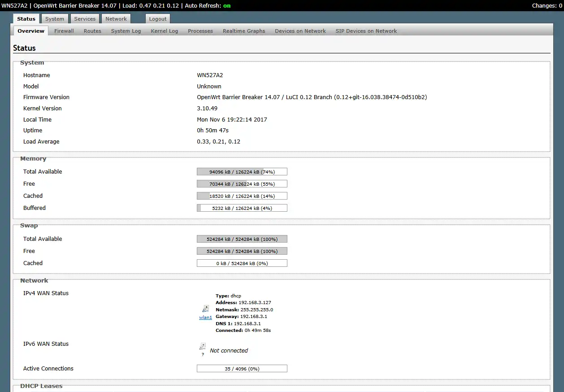Screen dimensions: 564x392
Task: Click Memory Total Available progress bar
Action: click(x=242, y=172)
